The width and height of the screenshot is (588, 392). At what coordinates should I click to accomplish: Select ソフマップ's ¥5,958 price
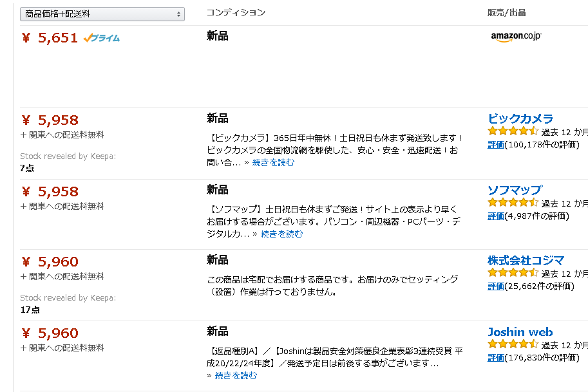coord(50,192)
